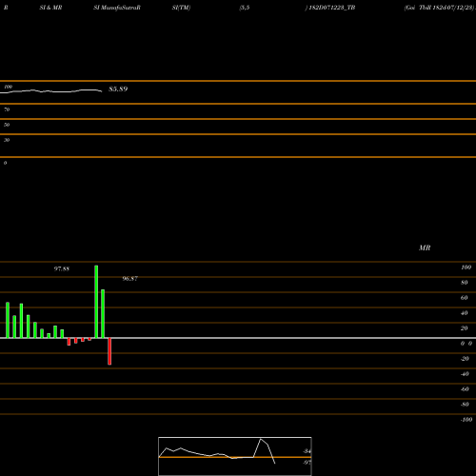Click the RSI value label 85.89
The image size is (476, 476).
tap(118, 89)
